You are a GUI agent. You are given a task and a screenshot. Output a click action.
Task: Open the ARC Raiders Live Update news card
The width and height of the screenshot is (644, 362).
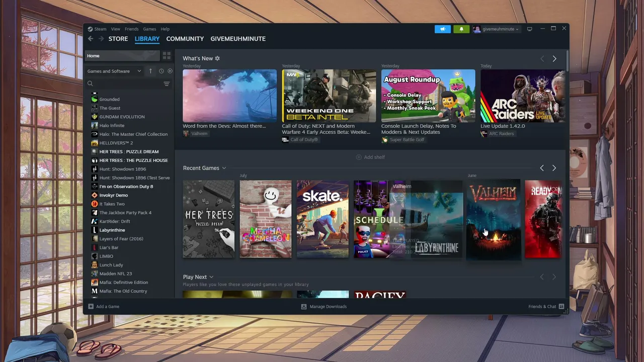(523, 96)
